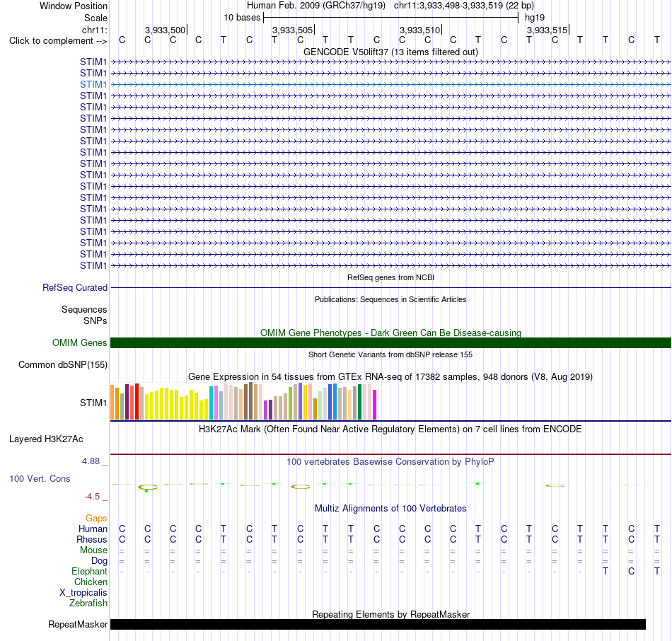Click the magenta last bar in GTEx chart
The image size is (672, 641).
375,404
